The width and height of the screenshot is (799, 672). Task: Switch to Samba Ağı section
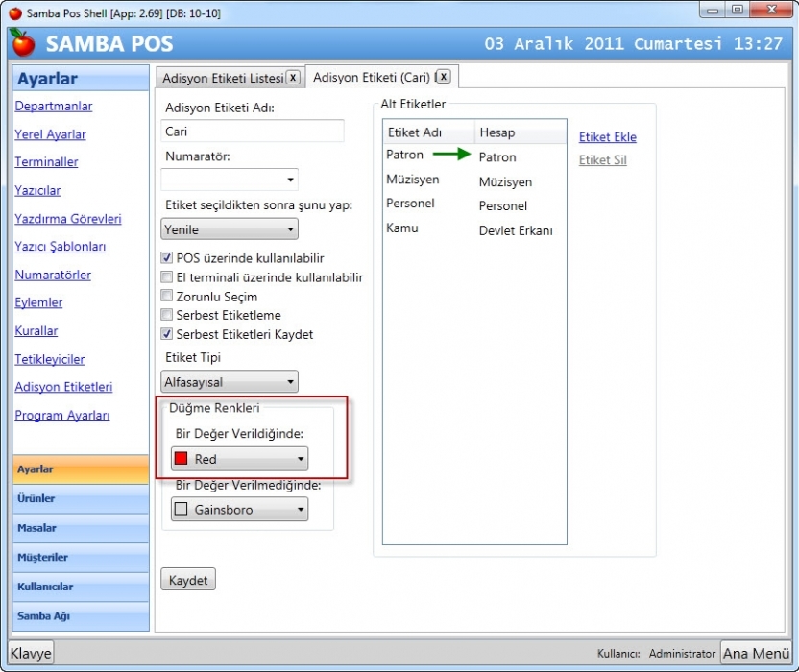click(x=81, y=616)
